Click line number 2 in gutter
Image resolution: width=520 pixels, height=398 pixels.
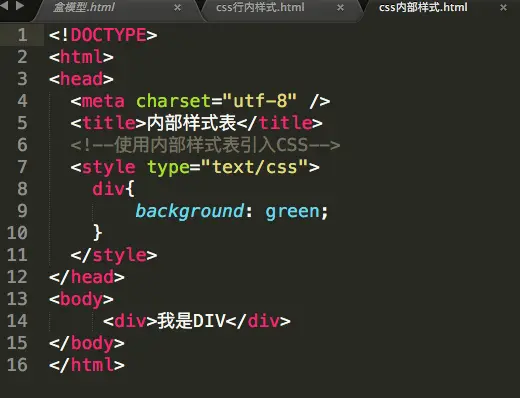point(22,57)
